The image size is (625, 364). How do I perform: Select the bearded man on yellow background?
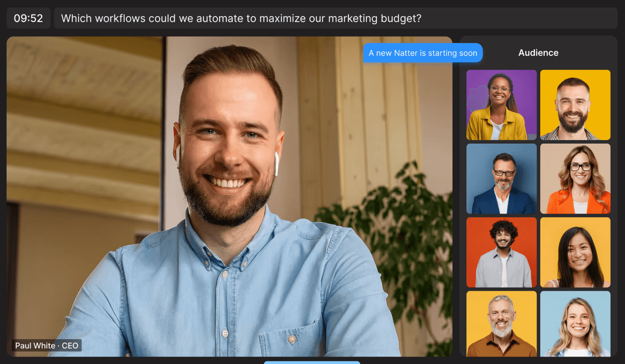pyautogui.click(x=575, y=105)
